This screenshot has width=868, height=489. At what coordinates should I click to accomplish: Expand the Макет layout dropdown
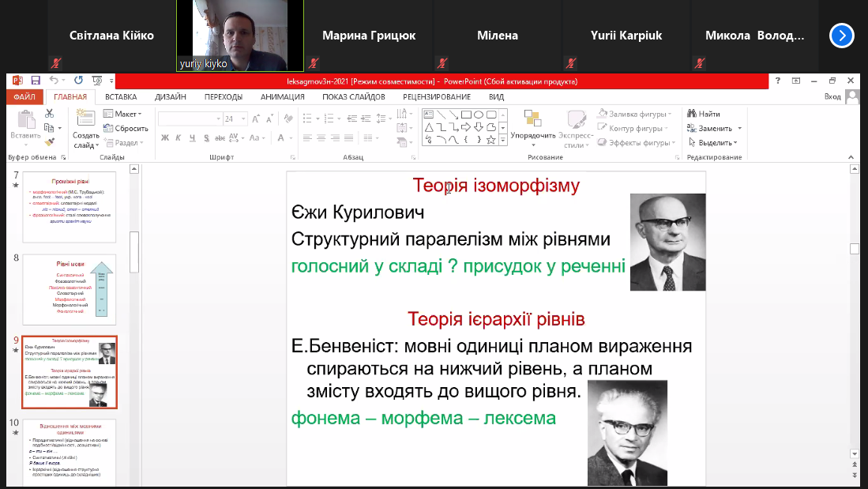[x=122, y=114]
